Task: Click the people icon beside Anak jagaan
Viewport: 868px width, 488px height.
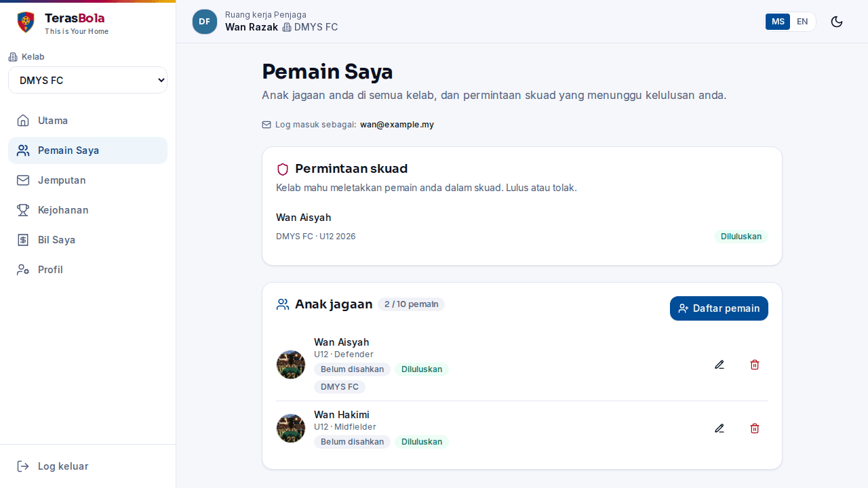Action: tap(283, 304)
